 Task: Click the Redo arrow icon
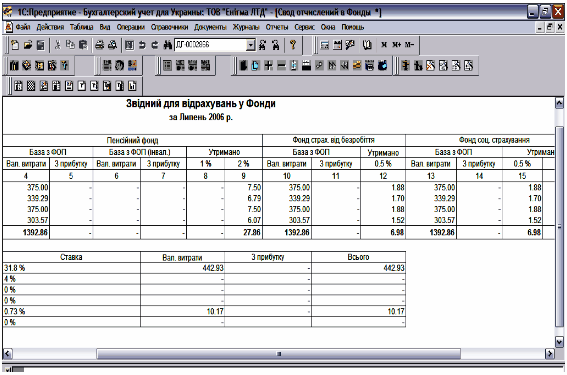pos(155,45)
